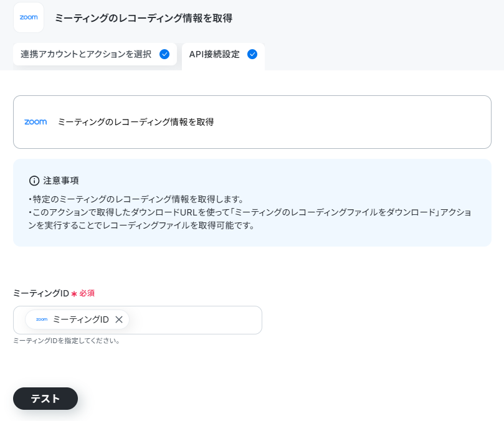Click the 注意事項 heading

pos(61,181)
